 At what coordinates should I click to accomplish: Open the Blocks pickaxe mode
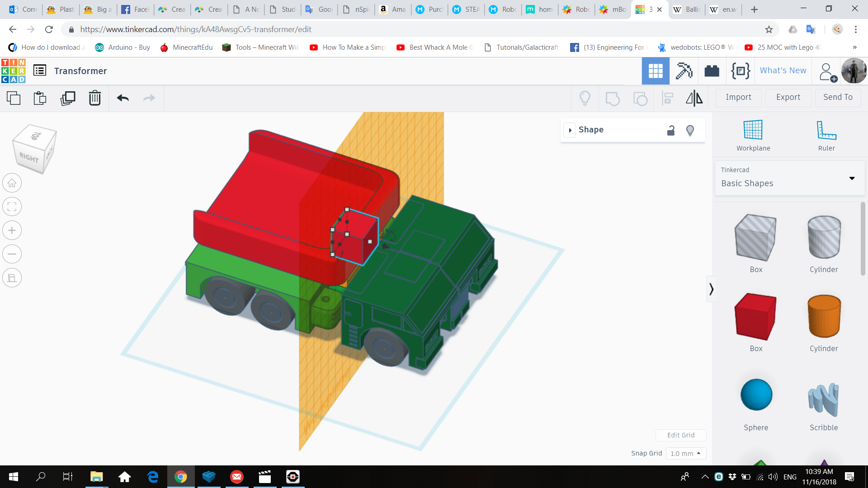click(684, 71)
